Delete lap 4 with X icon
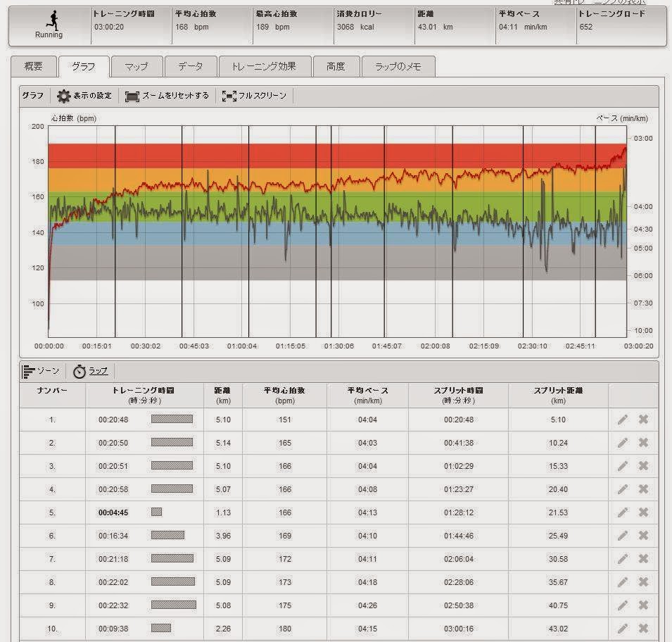The image size is (672, 642). (643, 489)
